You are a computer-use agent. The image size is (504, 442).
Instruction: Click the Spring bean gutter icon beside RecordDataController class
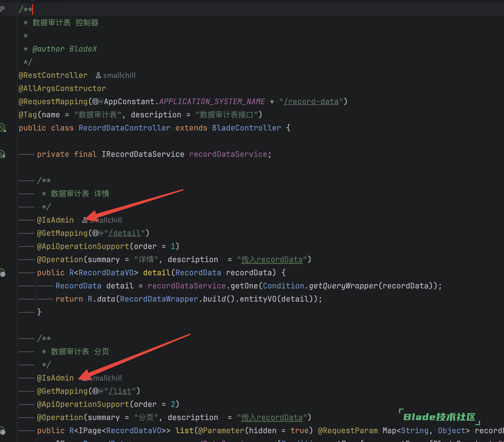2,127
